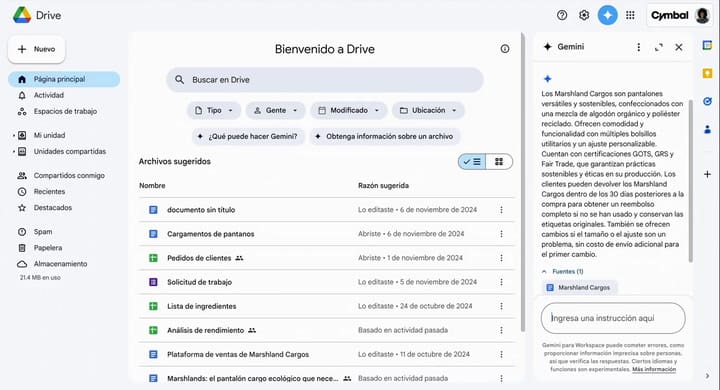Open more actions for Solicitud de trabajo

point(501,282)
